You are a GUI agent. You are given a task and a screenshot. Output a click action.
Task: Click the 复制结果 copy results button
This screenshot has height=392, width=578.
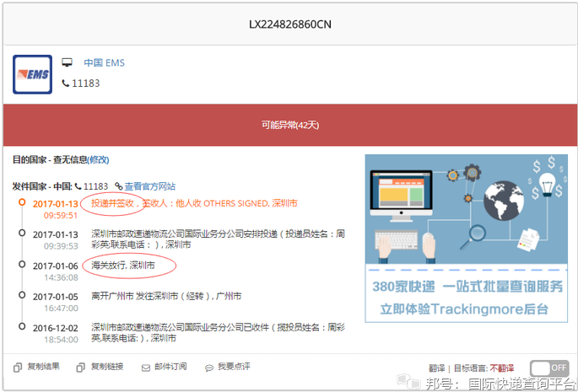point(43,368)
